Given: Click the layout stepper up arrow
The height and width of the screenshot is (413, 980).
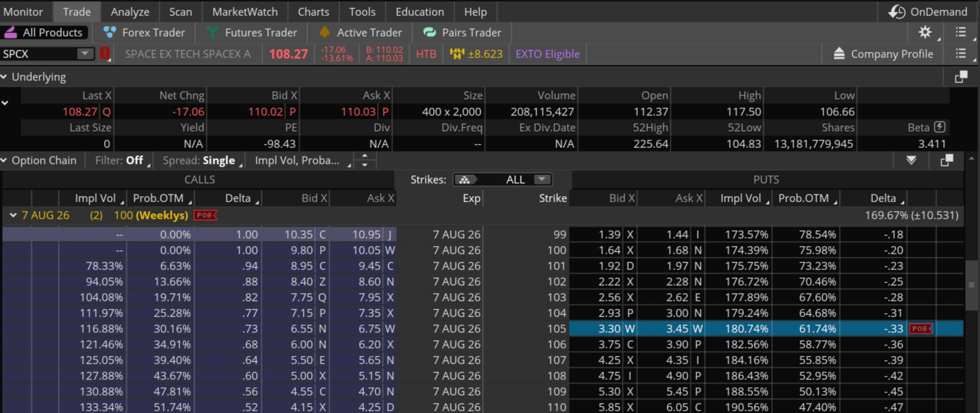Looking at the screenshot, I should [364, 155].
